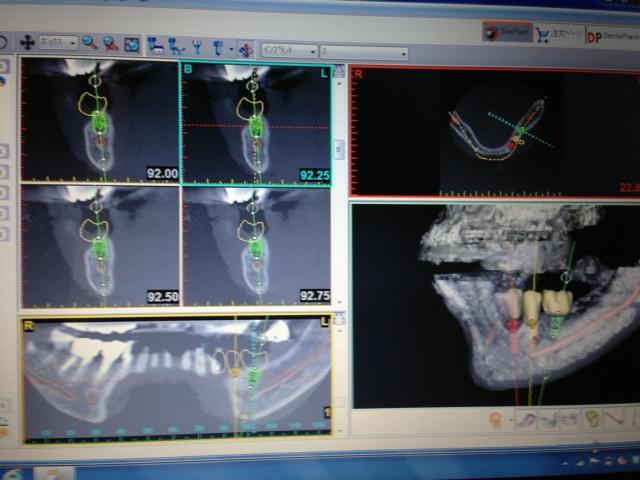640x480 pixels.
Task: Toggle the yellow skull icon below 3D view
Action: 591,418
